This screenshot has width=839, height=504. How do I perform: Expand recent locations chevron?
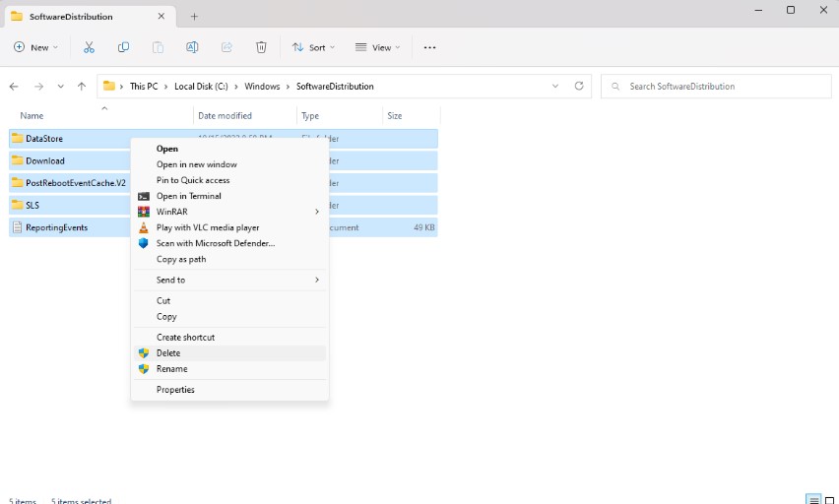point(60,87)
